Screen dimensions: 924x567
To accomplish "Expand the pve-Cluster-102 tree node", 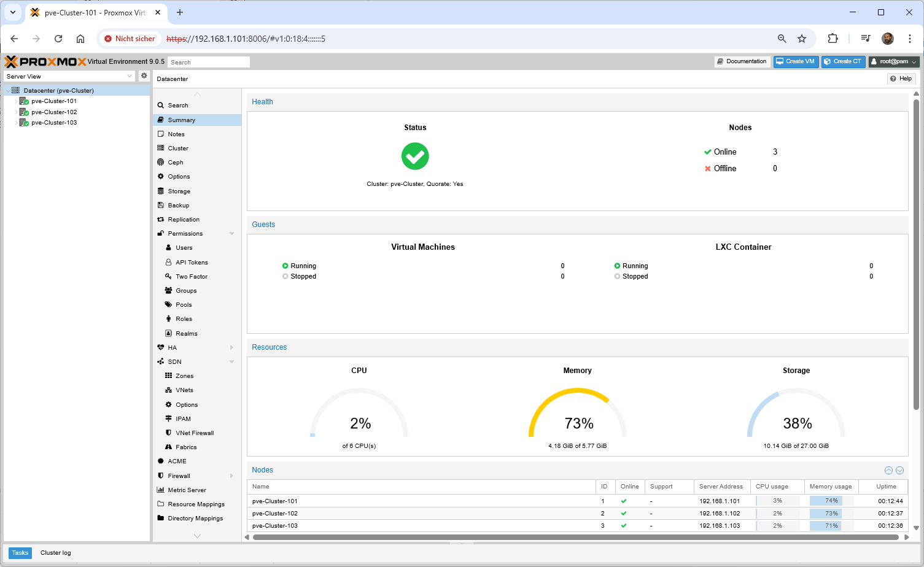I will pyautogui.click(x=16, y=112).
